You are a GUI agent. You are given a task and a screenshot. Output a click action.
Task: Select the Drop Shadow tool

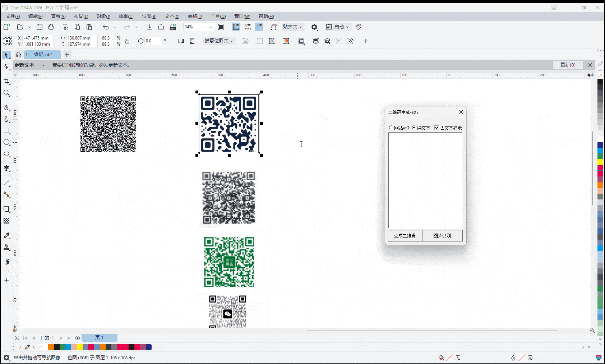6,209
